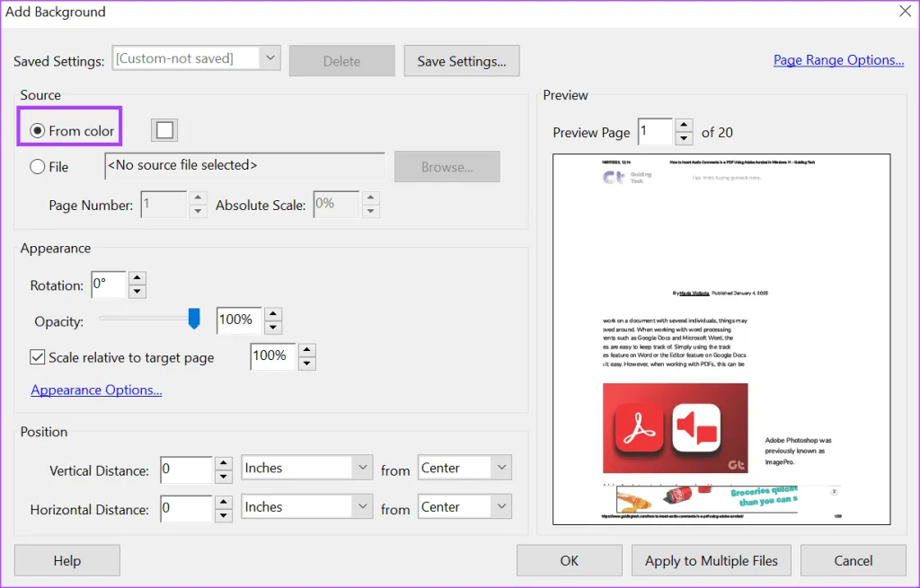Open Appearance Options link
Screen dimensions: 920x588
pyautogui.click(x=96, y=391)
